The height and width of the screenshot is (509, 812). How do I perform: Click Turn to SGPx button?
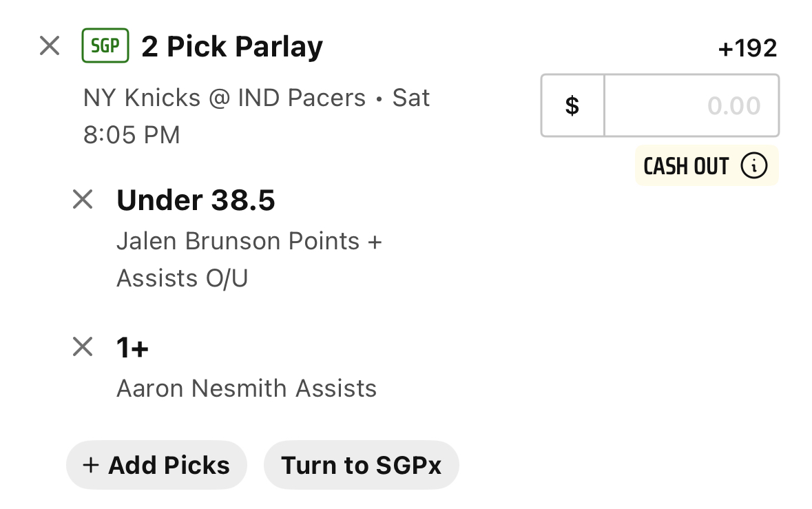(x=362, y=465)
